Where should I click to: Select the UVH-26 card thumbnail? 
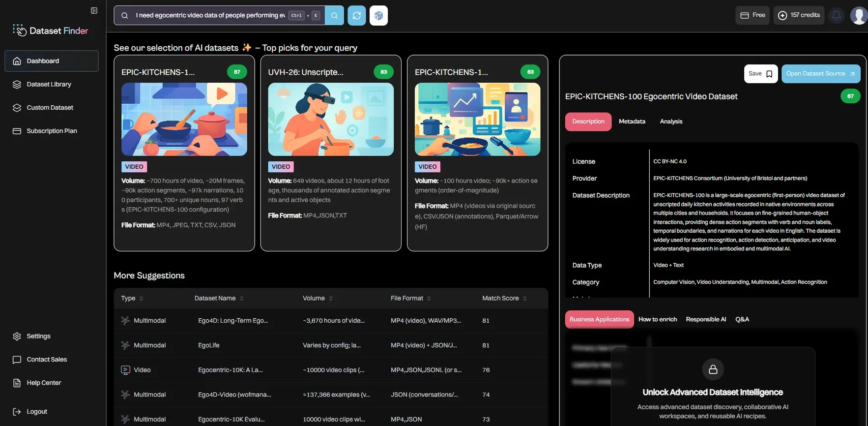331,119
